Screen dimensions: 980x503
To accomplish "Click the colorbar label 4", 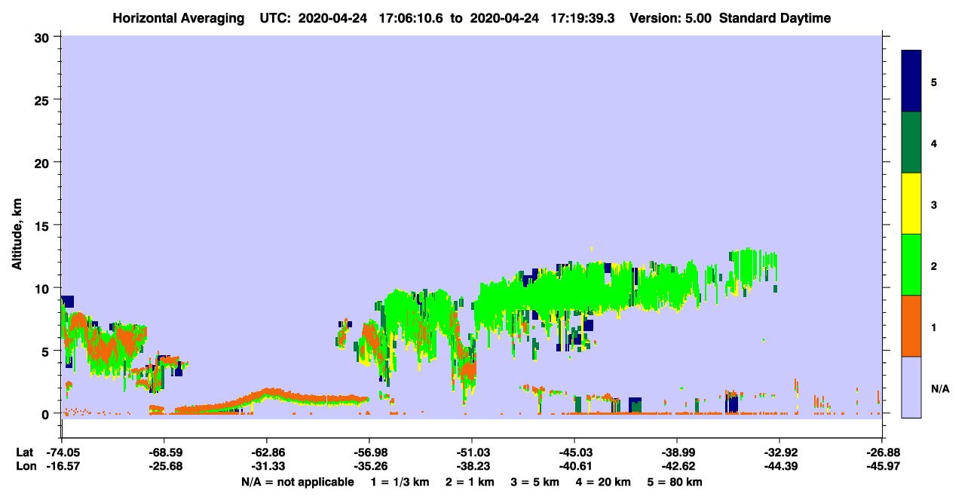I will tap(934, 143).
